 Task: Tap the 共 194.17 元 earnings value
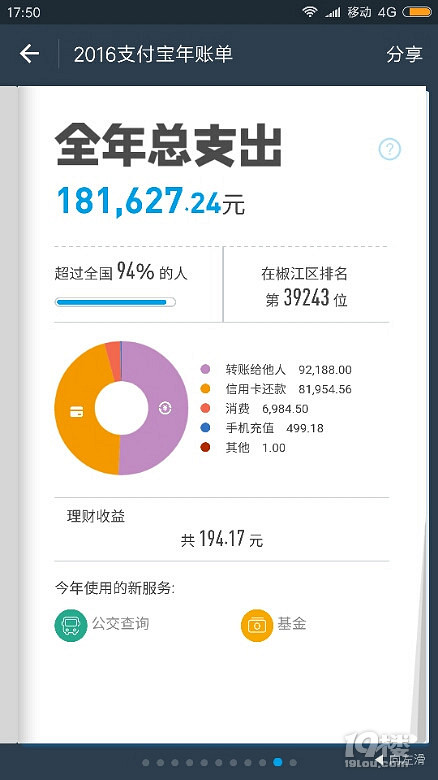point(222,539)
